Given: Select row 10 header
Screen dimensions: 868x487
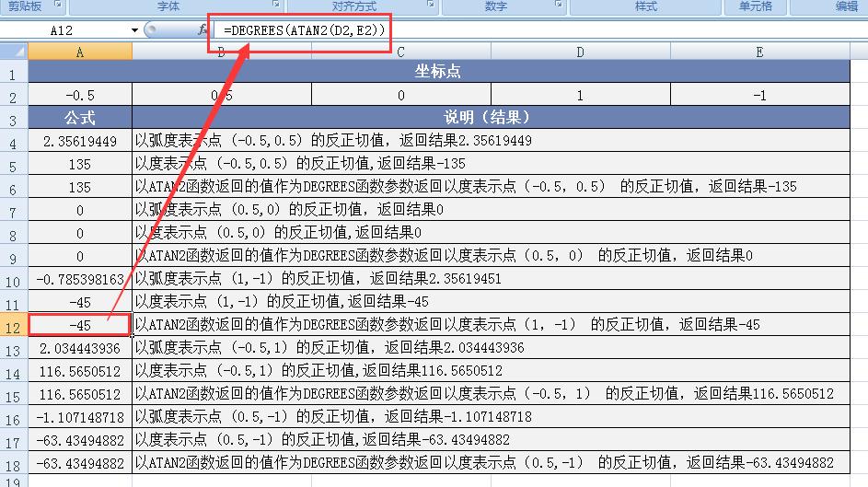Looking at the screenshot, I should pos(14,279).
